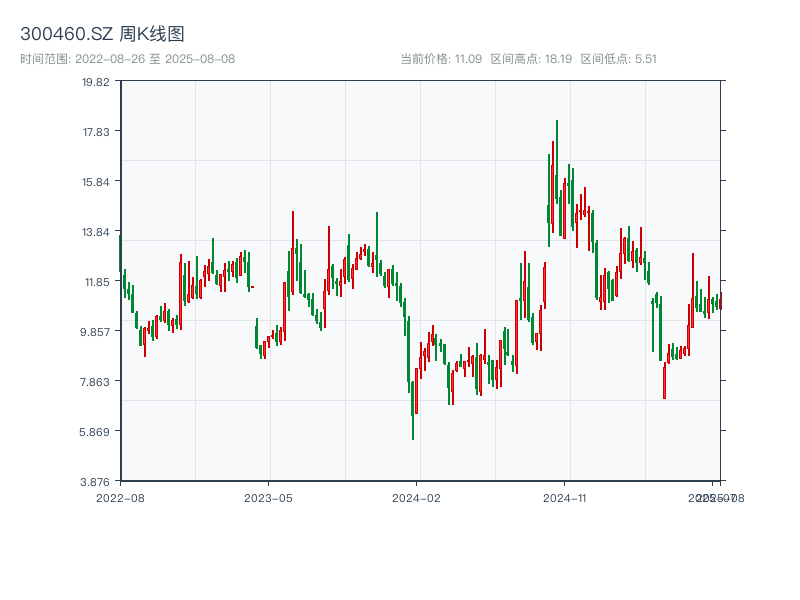The width and height of the screenshot is (800, 600).
Task: Click the 2024-02 x-axis date label
Action: pyautogui.click(x=417, y=497)
